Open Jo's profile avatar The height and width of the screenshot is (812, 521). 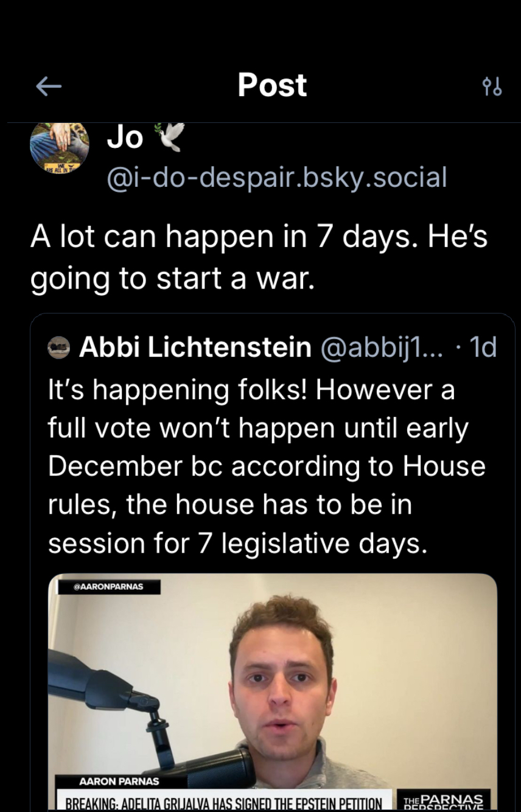60,147
